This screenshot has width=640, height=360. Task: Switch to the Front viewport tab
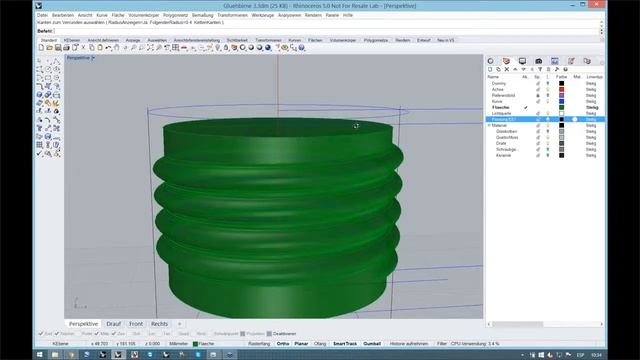pyautogui.click(x=136, y=324)
